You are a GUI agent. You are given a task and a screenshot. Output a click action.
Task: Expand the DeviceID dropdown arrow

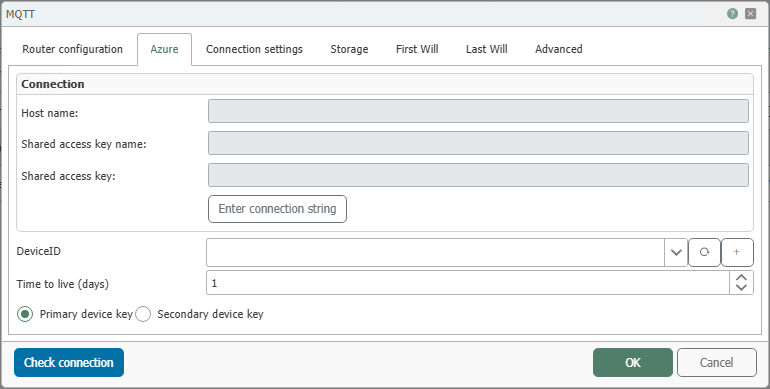coord(676,252)
